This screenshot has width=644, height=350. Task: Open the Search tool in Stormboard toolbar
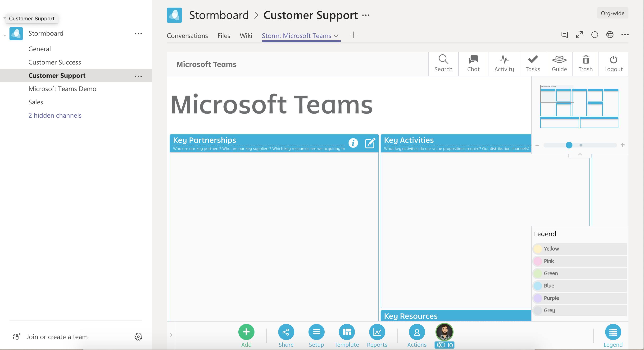443,64
